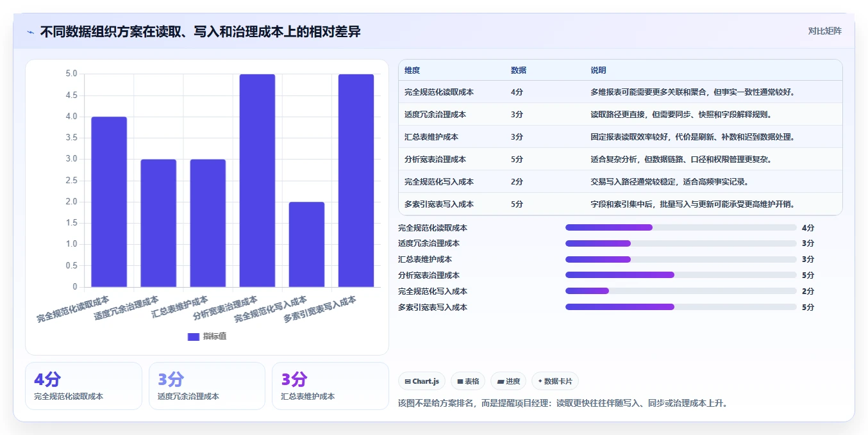Click the 多索引宽表写入成本 bar in chart

tap(356, 181)
